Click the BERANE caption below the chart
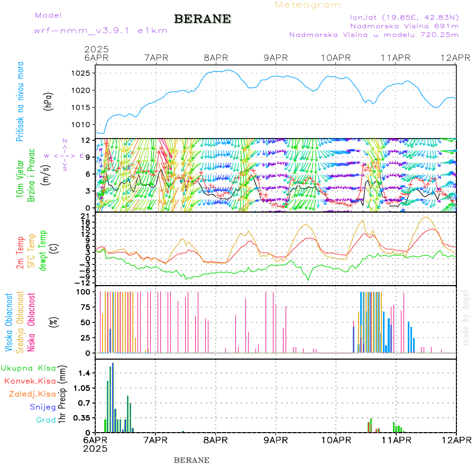Screen dimensions: 476x476 pyautogui.click(x=191, y=460)
